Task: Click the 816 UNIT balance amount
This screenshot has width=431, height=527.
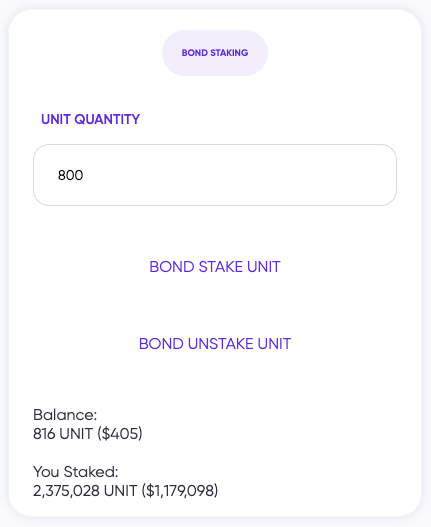Action: pos(63,434)
